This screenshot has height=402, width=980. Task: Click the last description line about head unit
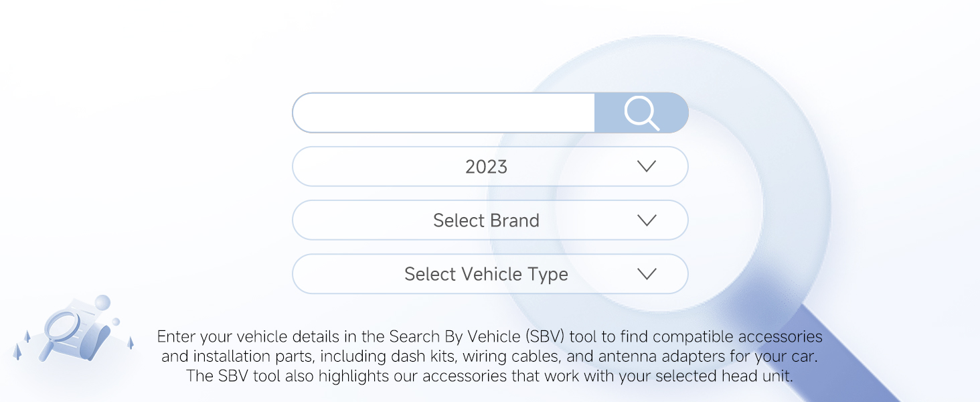click(x=490, y=376)
